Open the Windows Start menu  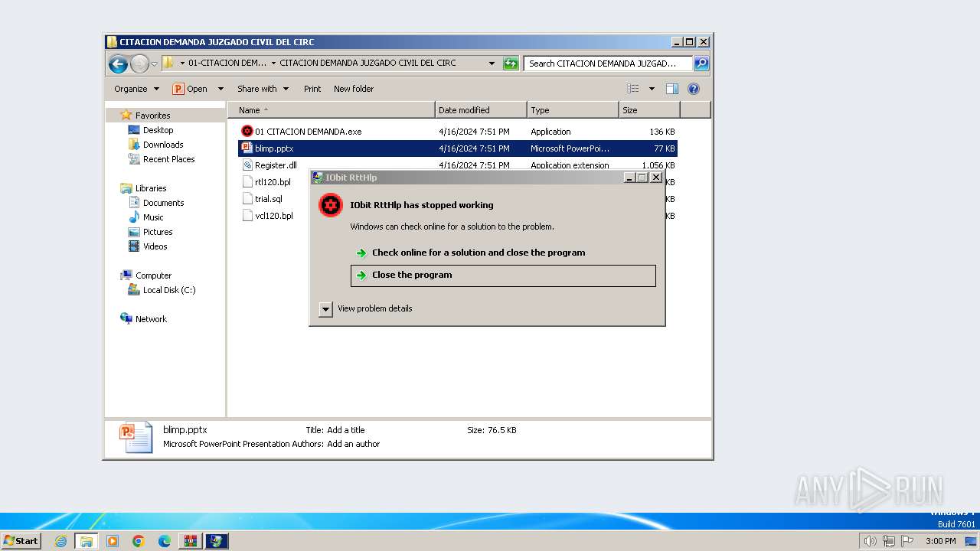coord(21,540)
